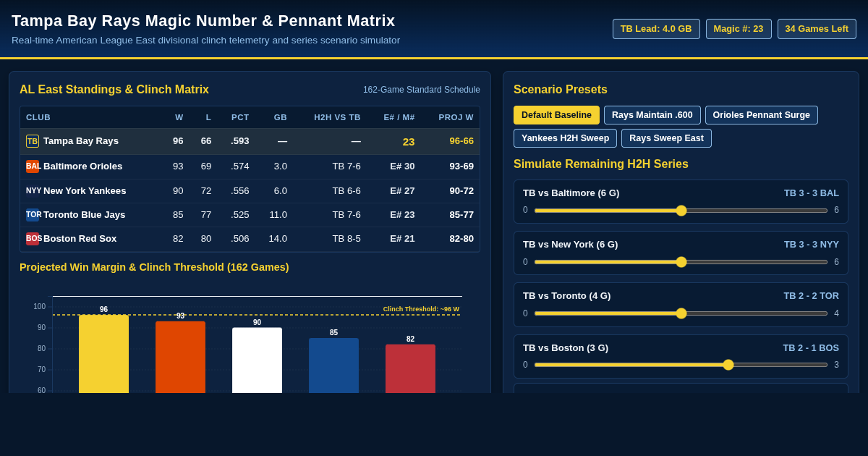The height and width of the screenshot is (456, 868).
Task: Click the yellow Rays bar labeled 96
Action: pos(103,354)
